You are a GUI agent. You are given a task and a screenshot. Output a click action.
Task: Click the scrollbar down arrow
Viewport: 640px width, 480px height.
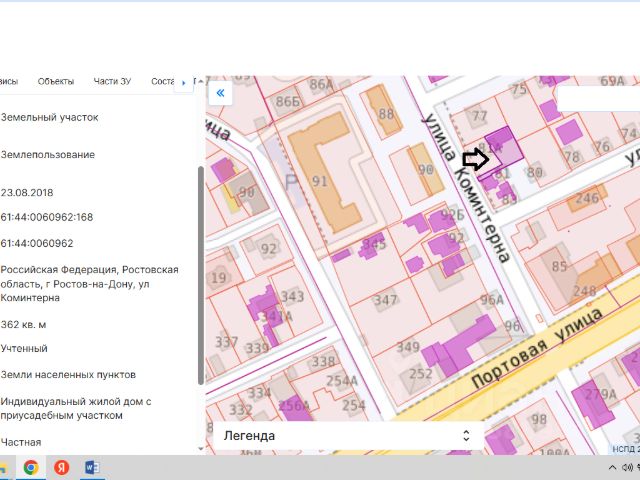click(x=201, y=449)
